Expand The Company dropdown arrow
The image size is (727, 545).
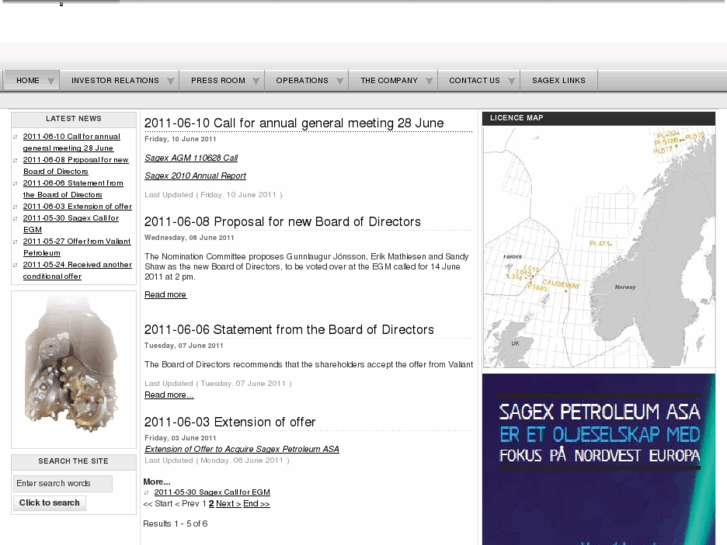coord(429,81)
